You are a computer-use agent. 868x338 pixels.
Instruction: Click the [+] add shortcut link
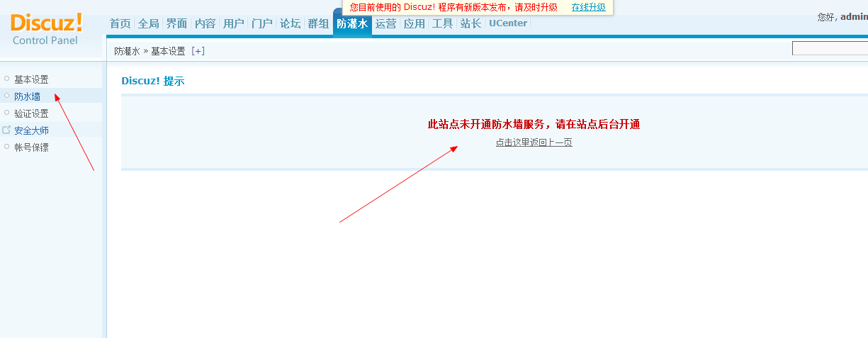click(198, 51)
